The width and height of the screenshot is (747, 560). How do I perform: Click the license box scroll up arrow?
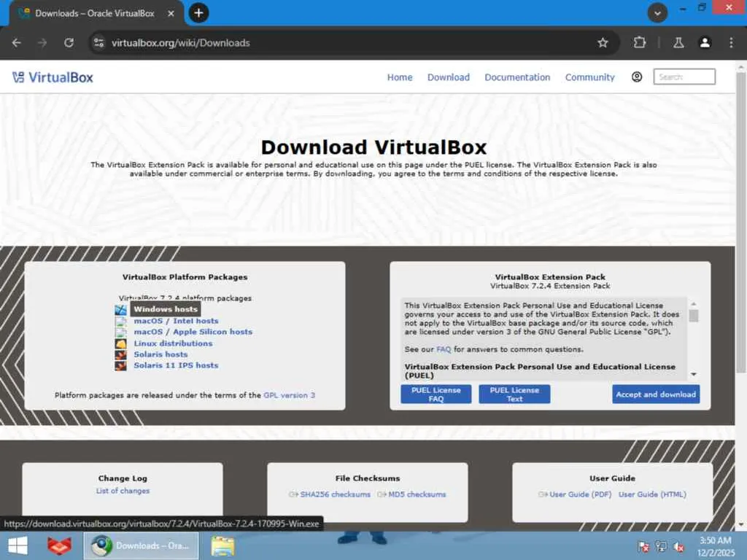(694, 304)
